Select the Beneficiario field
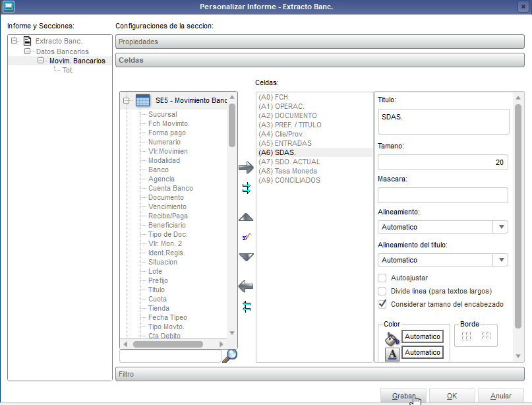Screen dimensions: 532x405 click(167, 225)
